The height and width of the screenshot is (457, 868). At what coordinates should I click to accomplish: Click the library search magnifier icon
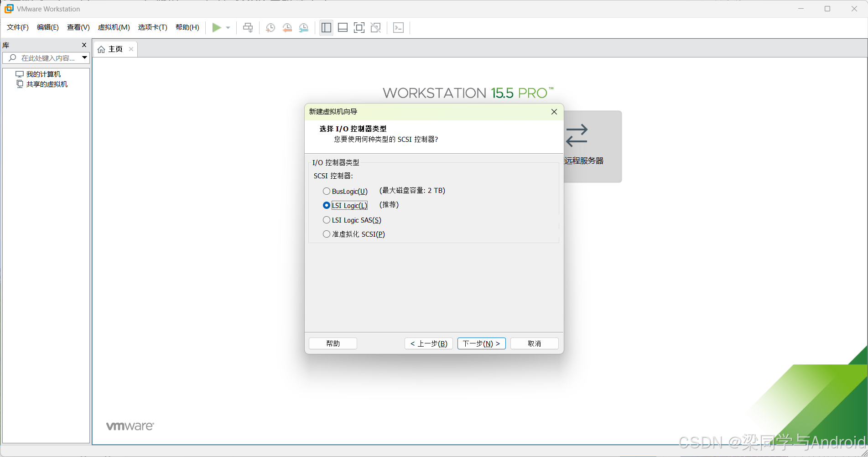[12, 58]
